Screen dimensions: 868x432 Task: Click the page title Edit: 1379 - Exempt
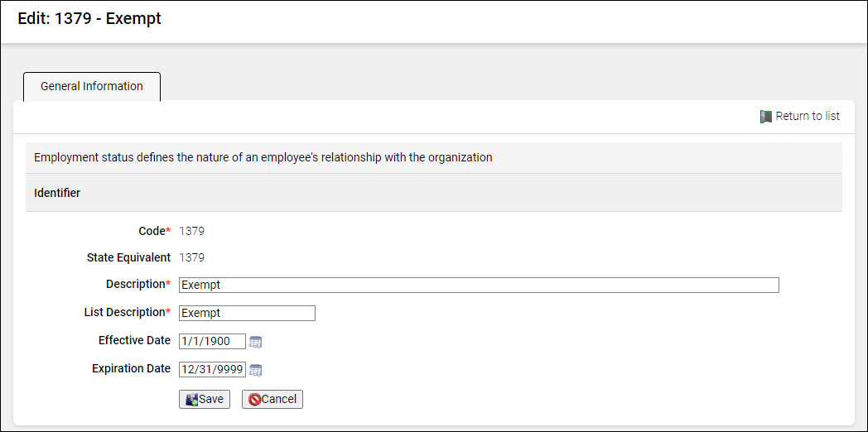[x=89, y=19]
